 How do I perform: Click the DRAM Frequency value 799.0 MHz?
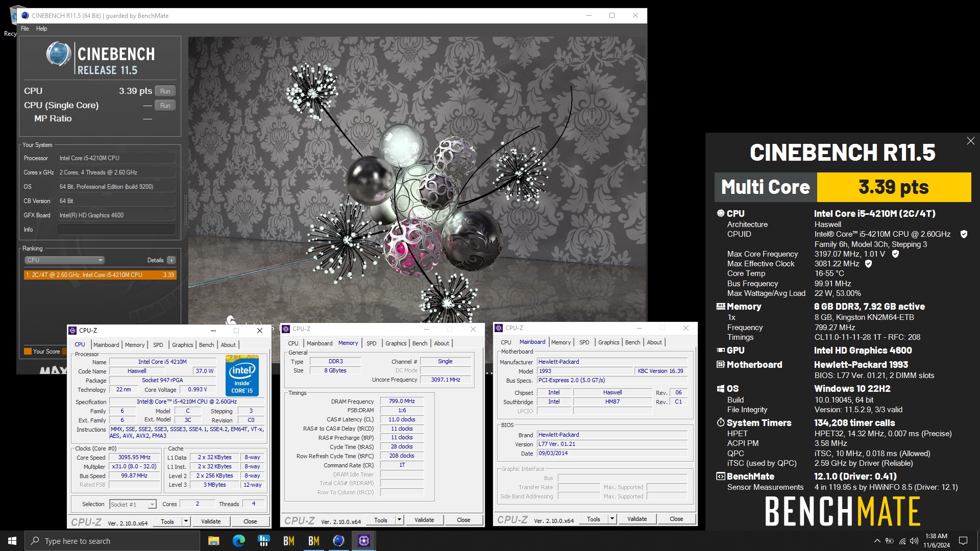[x=402, y=402]
